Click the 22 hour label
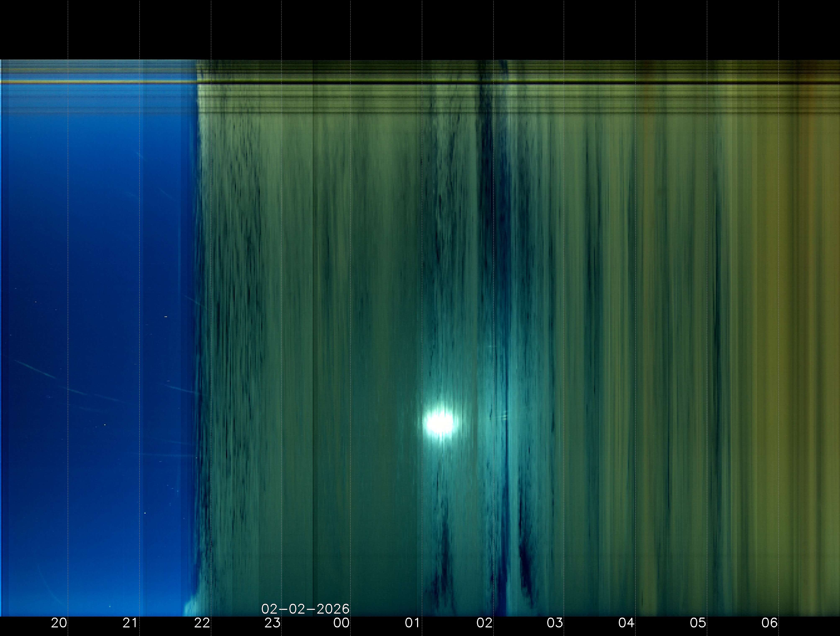 pyautogui.click(x=202, y=623)
